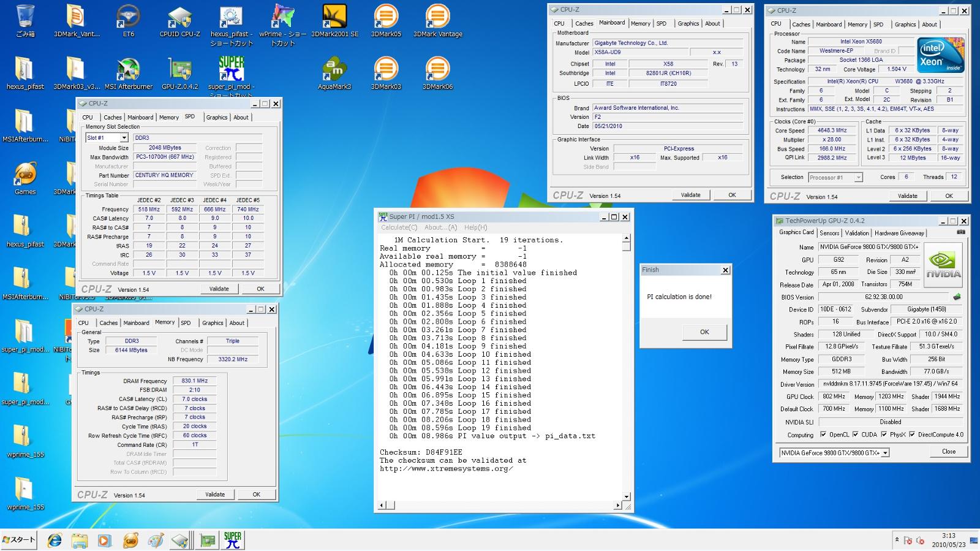Click the clock date in the taskbar
This screenshot has width=980, height=551.
[x=949, y=544]
